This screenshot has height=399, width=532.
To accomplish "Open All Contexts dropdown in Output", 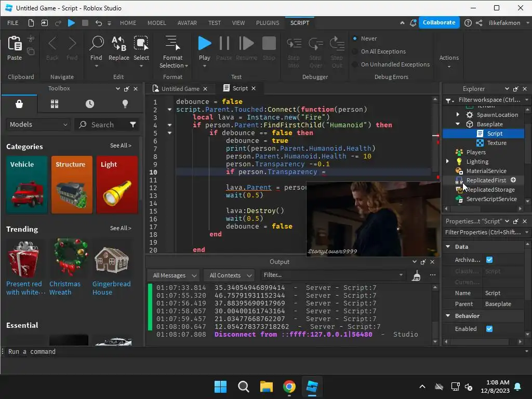I will coord(230,275).
